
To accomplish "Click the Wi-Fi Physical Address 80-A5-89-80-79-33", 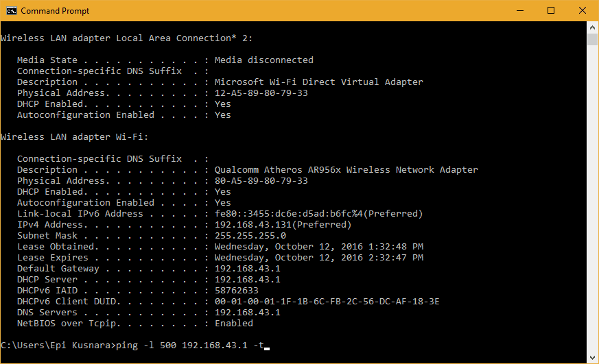I will (261, 181).
